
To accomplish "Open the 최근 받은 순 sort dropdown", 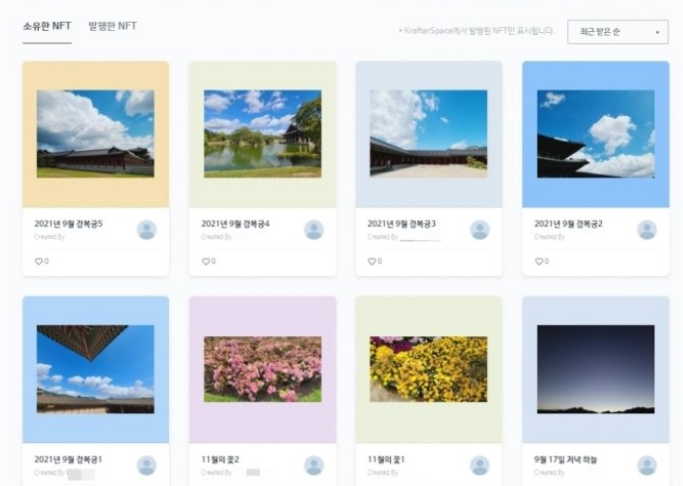I will point(618,32).
